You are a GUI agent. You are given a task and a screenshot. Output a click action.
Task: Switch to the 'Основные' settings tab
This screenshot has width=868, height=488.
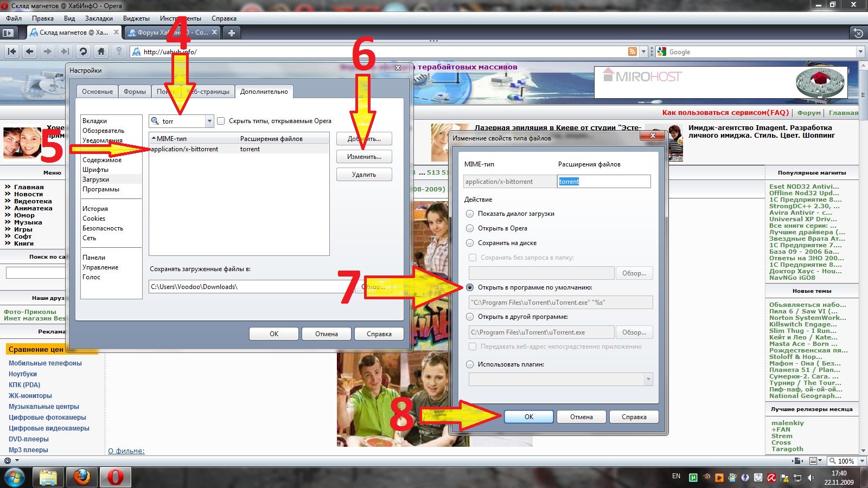click(97, 92)
